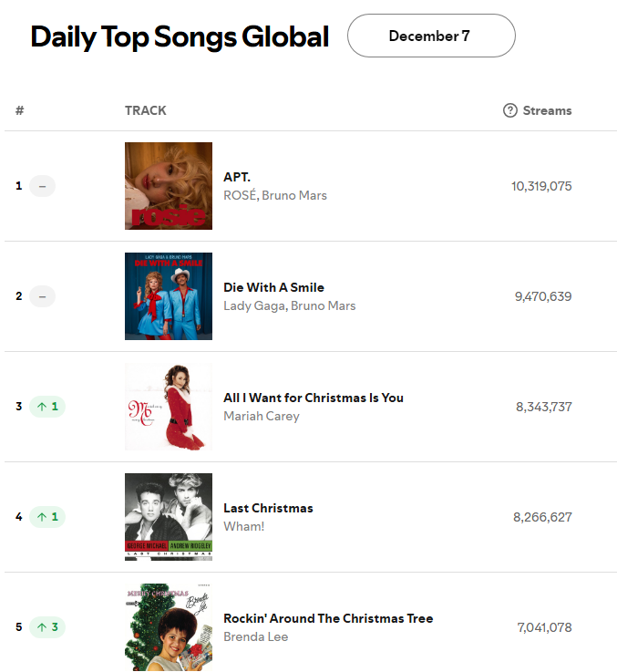Click the Wham! Last Christmas cover image

[x=169, y=517]
